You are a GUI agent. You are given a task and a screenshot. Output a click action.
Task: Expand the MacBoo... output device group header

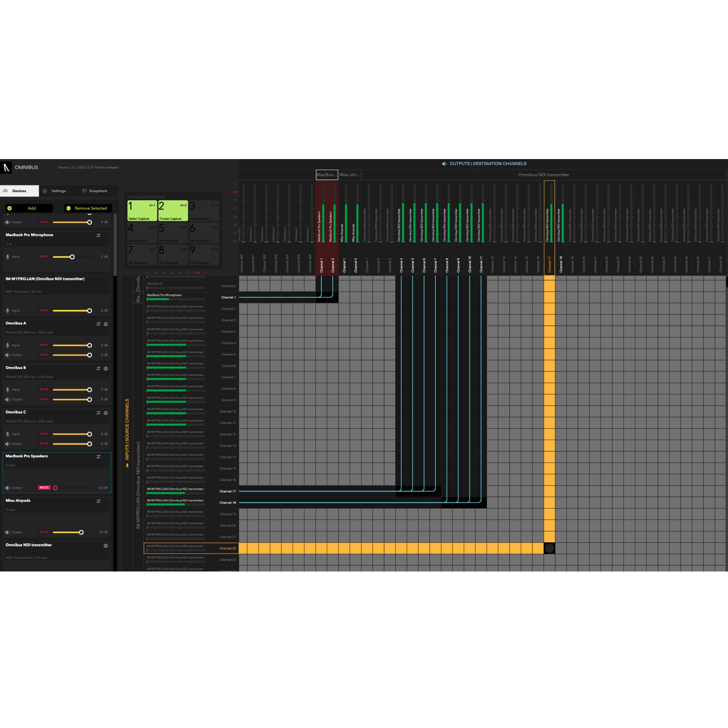pos(327,175)
